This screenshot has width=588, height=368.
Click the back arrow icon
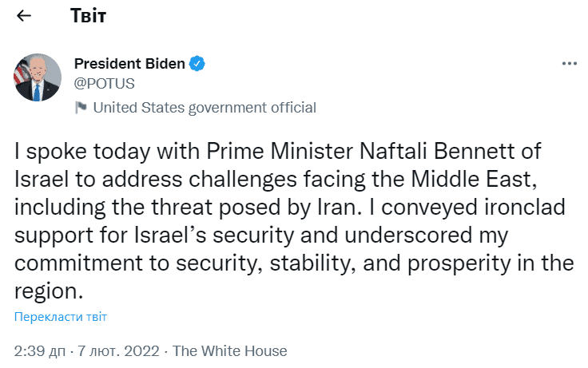[x=24, y=16]
